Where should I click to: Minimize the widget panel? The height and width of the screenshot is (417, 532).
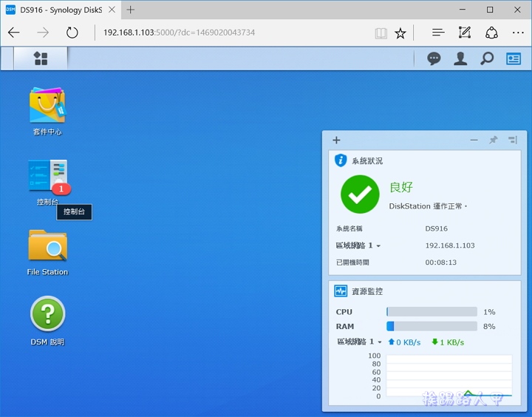coord(474,140)
